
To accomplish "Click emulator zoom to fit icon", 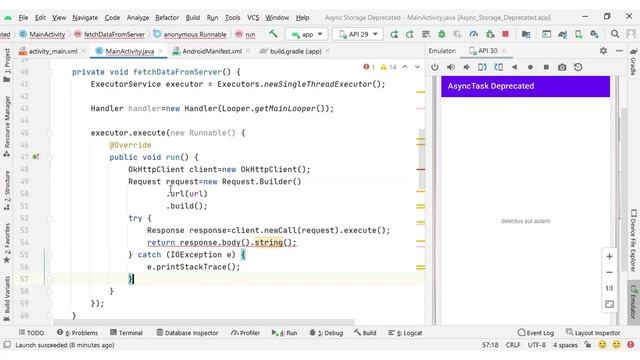I will tap(609, 304).
